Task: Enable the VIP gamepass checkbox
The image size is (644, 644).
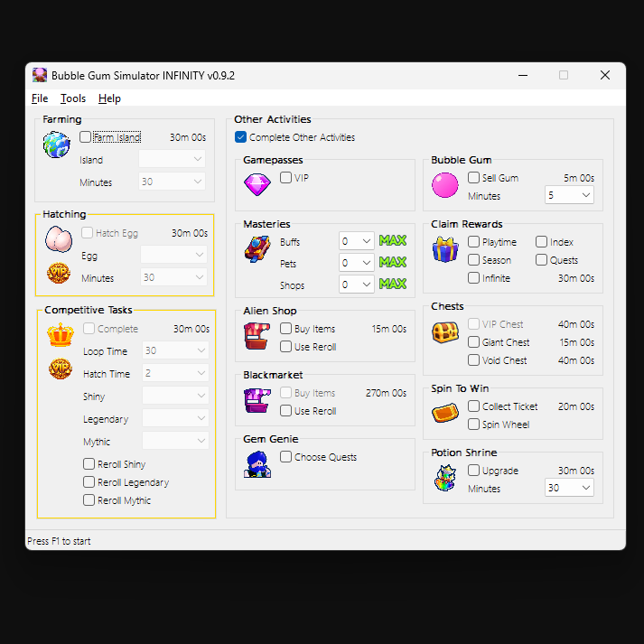Action: pos(285,177)
